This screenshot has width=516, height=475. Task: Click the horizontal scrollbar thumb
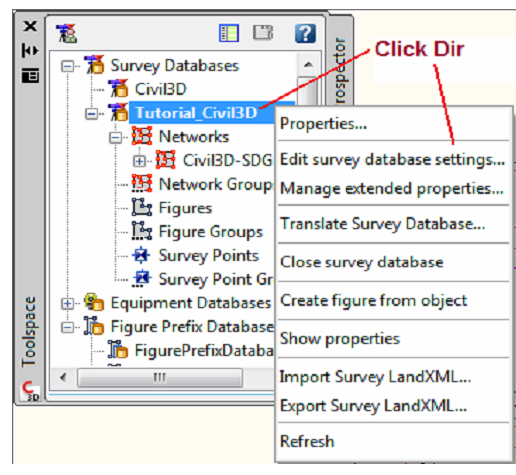[x=160, y=378]
